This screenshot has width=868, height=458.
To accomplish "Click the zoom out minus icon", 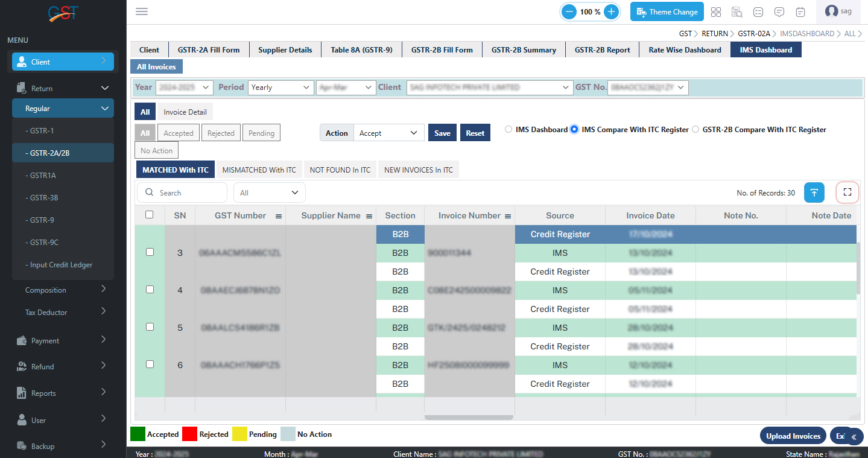I will pos(569,11).
